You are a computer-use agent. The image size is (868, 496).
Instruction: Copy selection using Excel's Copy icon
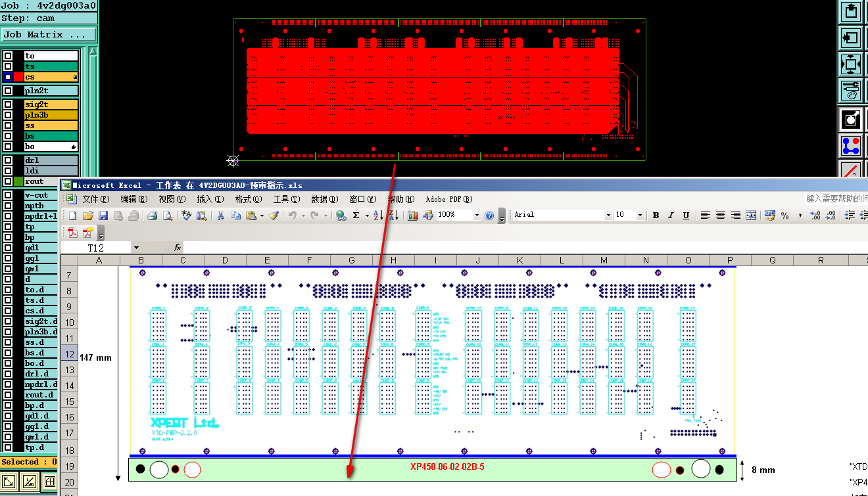pyautogui.click(x=236, y=215)
